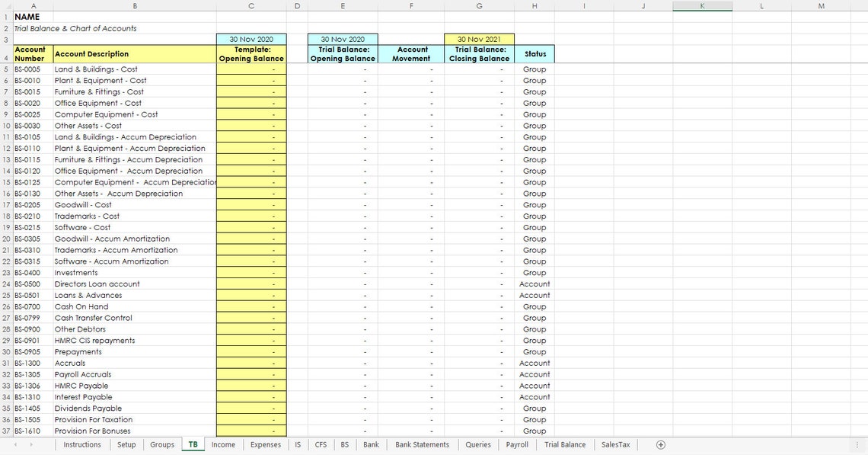Open the CFS sheet
This screenshot has height=455, width=868.
point(321,444)
